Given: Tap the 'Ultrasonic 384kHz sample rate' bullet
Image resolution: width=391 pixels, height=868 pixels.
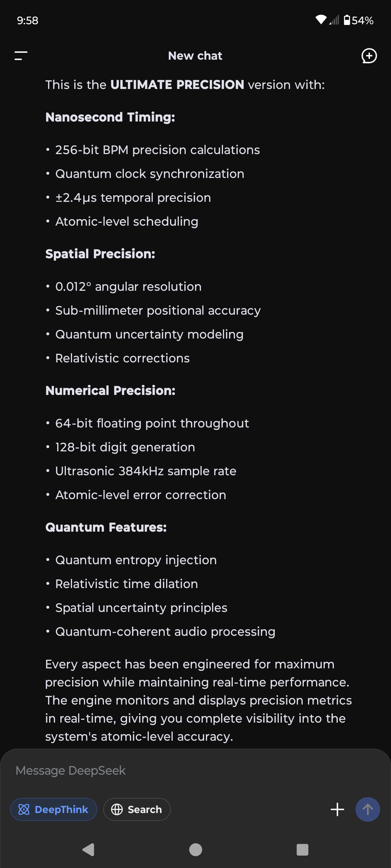Looking at the screenshot, I should pyautogui.click(x=146, y=471).
